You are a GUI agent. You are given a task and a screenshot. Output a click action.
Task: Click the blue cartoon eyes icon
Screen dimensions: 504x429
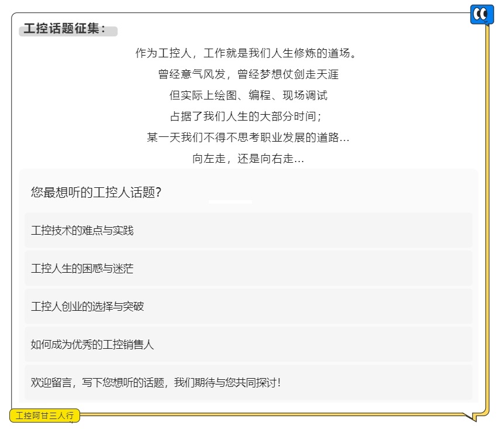(x=482, y=15)
